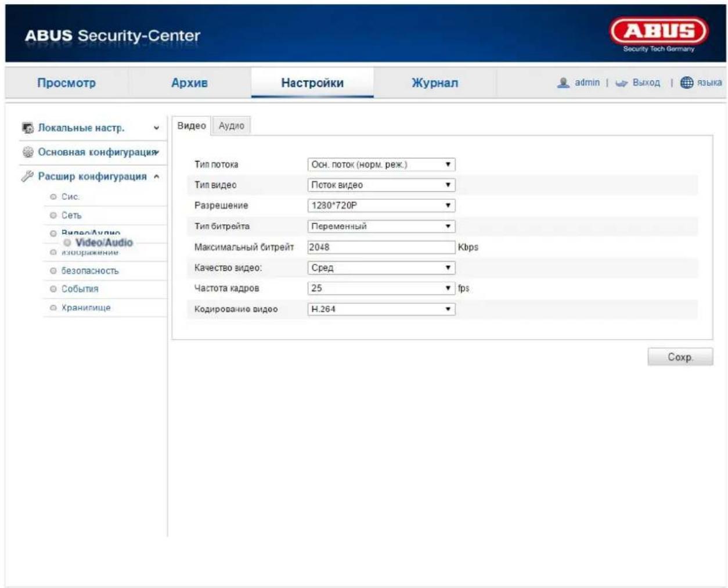728x588 pixels.
Task: Open the Сеть settings item
Action: coord(71,216)
